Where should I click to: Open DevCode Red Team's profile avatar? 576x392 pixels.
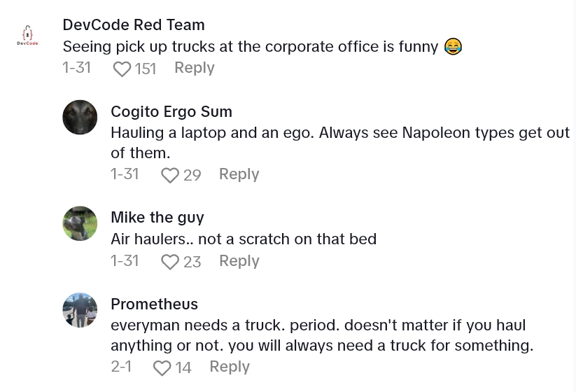28,35
